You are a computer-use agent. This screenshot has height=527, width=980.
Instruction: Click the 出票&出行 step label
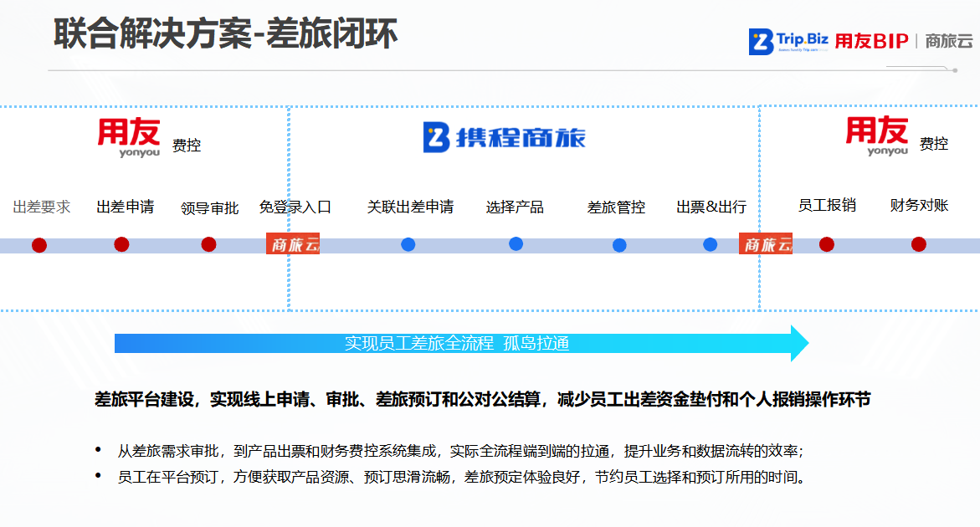click(711, 207)
